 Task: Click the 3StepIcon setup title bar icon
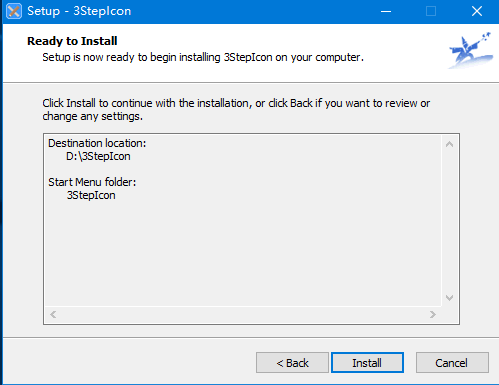click(x=14, y=11)
